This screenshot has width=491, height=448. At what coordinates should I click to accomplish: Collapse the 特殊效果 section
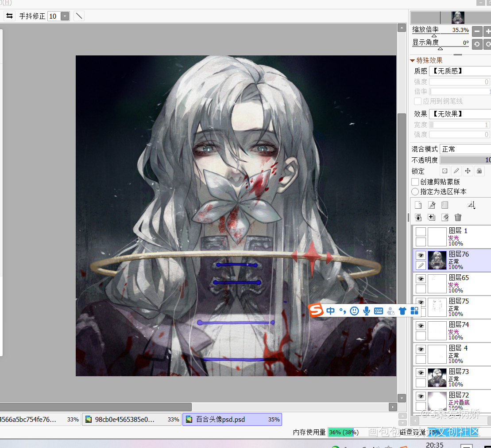pos(412,60)
